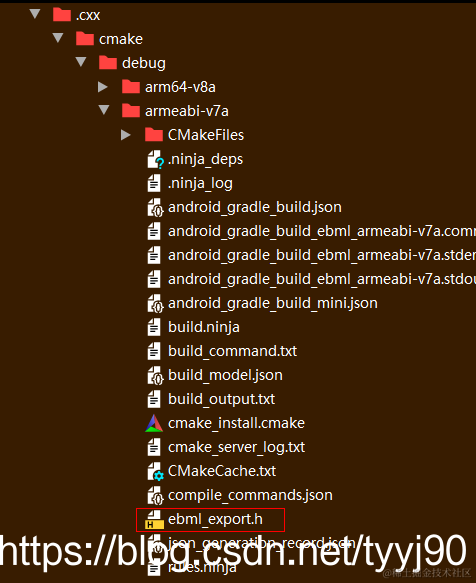Open the ebml_export.h file name

point(215,519)
